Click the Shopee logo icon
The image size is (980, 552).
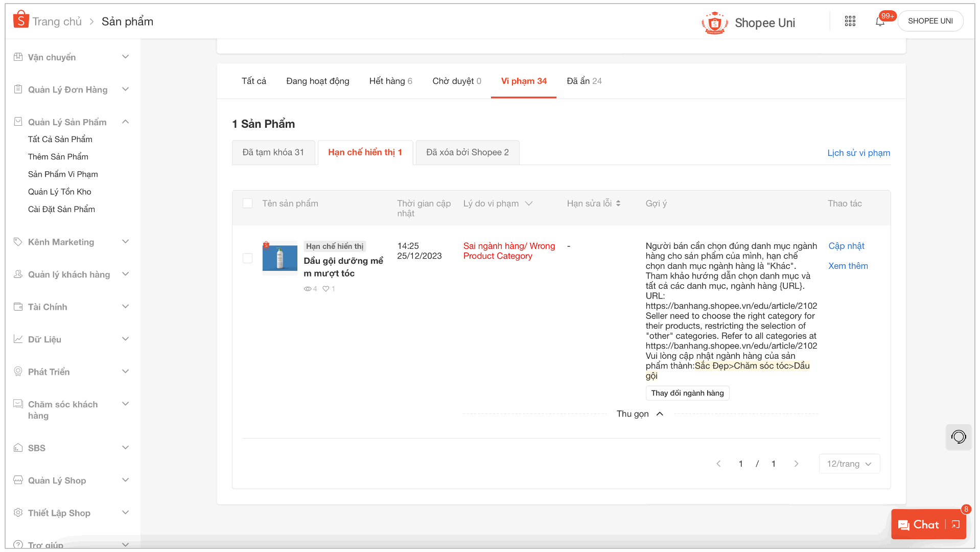pos(21,20)
